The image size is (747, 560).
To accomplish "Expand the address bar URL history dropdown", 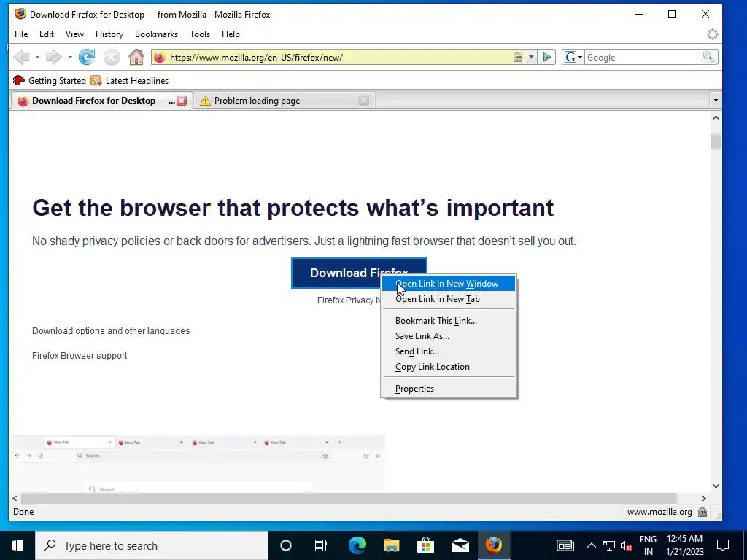I will click(x=531, y=57).
